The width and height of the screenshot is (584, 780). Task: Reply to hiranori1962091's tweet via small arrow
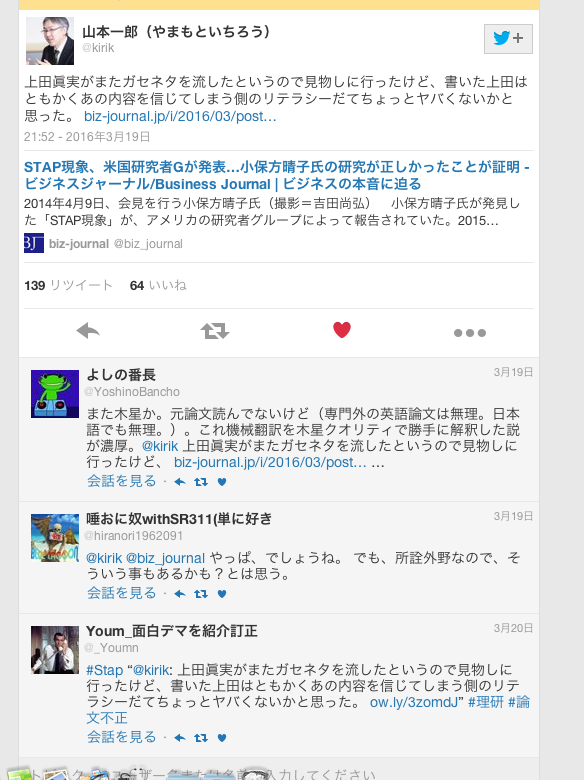180,593
